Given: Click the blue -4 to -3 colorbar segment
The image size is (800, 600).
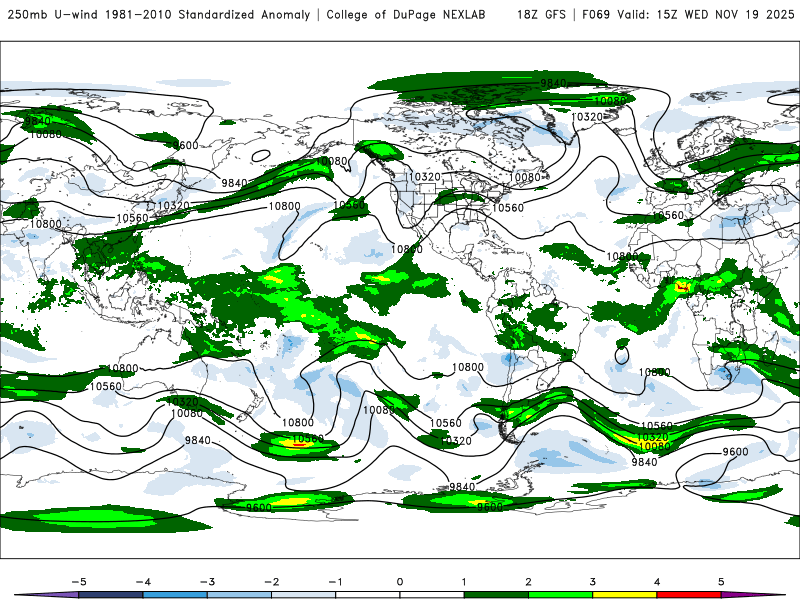Looking at the screenshot, I should (175, 595).
